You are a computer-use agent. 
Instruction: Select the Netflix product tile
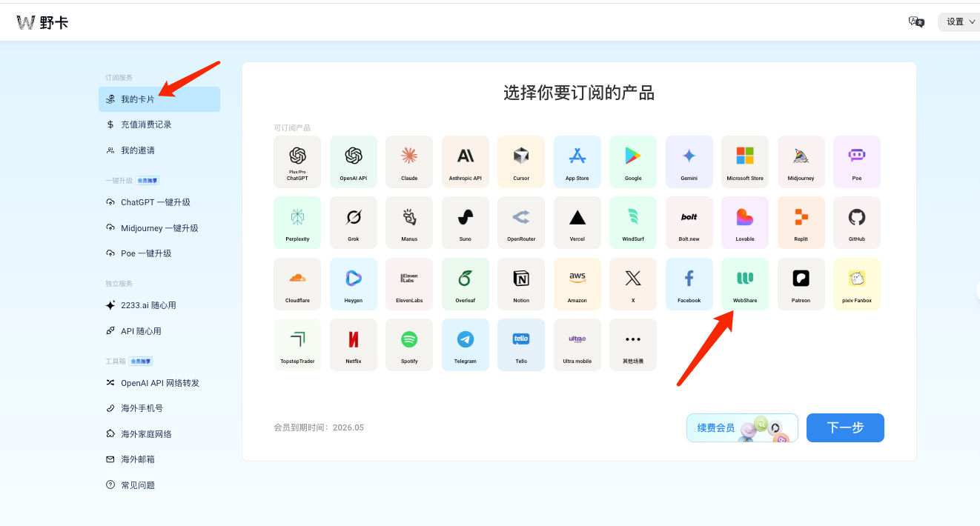point(354,344)
